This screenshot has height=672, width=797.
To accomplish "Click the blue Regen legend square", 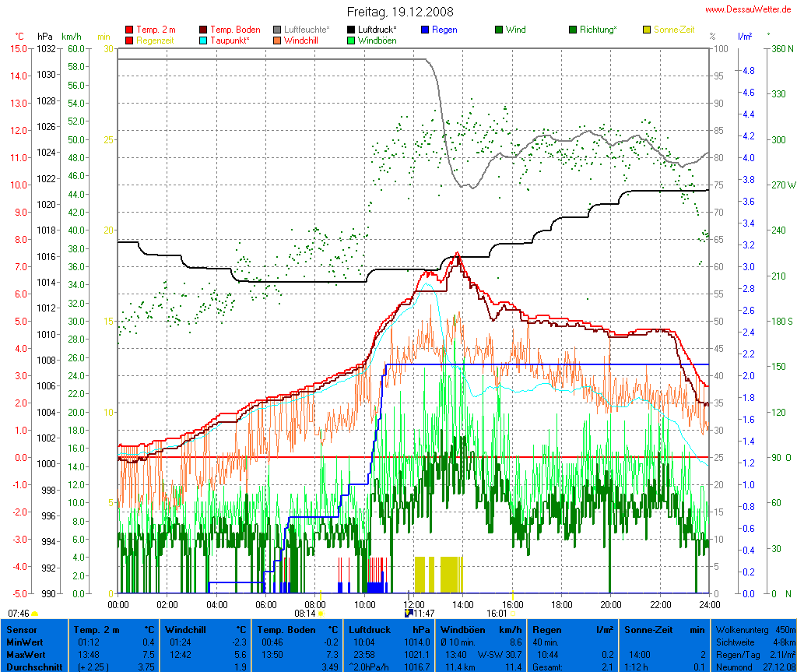I will point(425,30).
